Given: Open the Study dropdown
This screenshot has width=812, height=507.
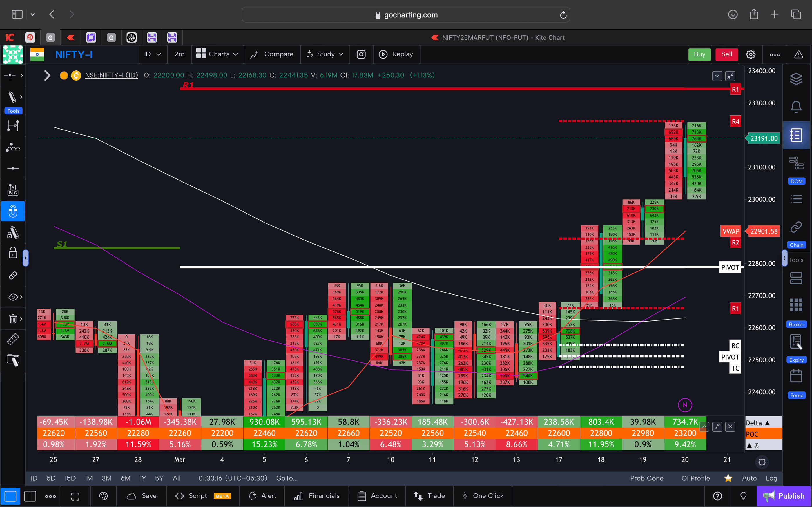Looking at the screenshot, I should pyautogui.click(x=325, y=54).
